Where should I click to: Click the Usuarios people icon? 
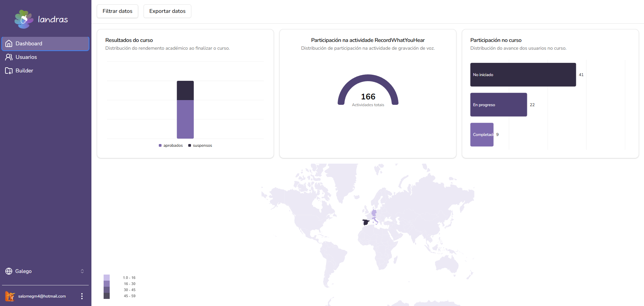pyautogui.click(x=9, y=57)
